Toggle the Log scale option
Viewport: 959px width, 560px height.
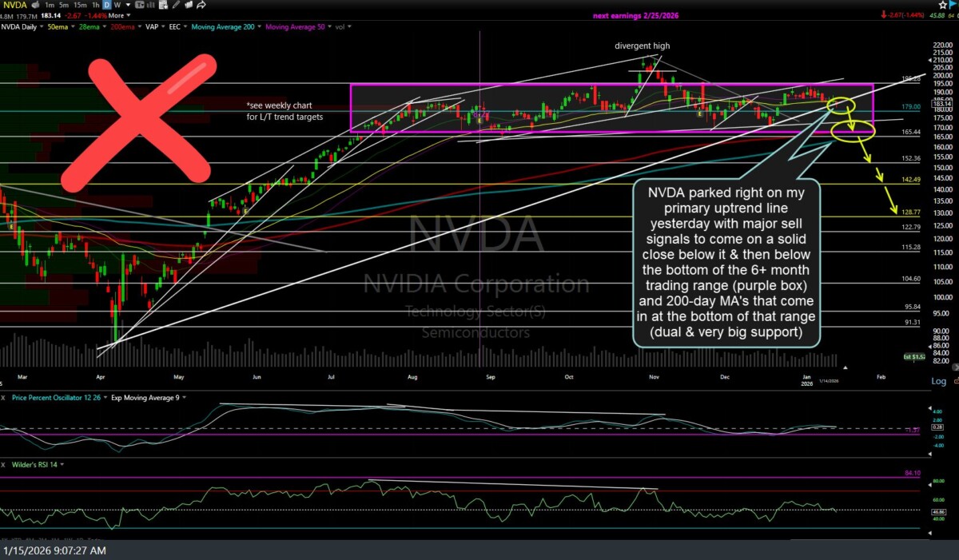pos(939,381)
